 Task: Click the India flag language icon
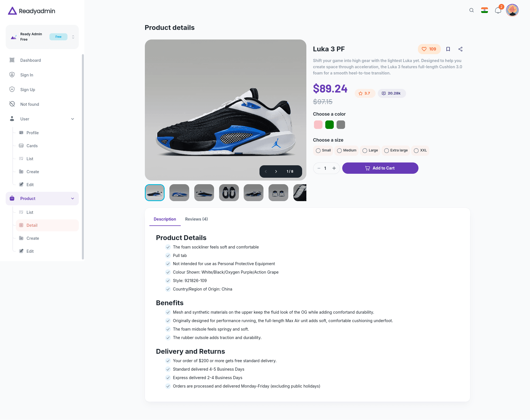(x=484, y=10)
